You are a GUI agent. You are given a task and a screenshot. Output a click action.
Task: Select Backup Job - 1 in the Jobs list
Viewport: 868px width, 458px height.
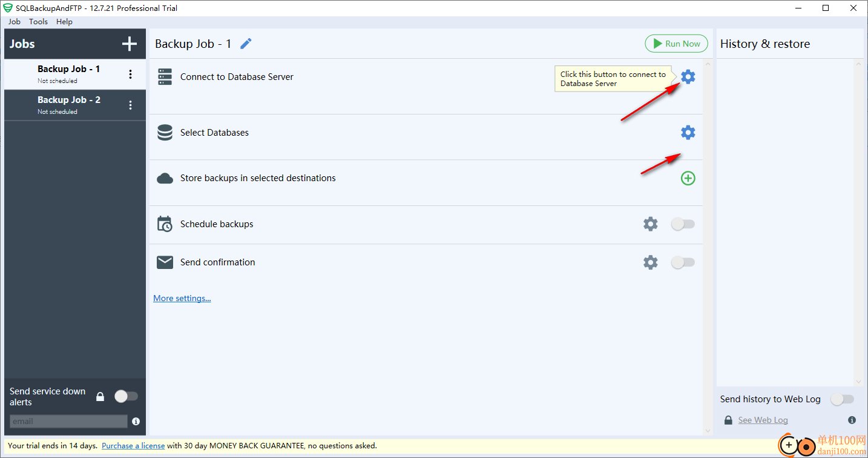tap(75, 75)
